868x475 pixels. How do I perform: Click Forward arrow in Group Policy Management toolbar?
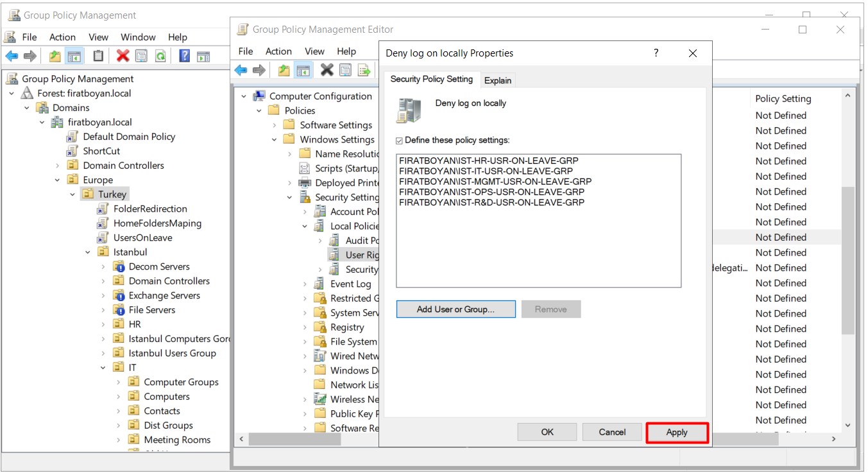(30, 56)
